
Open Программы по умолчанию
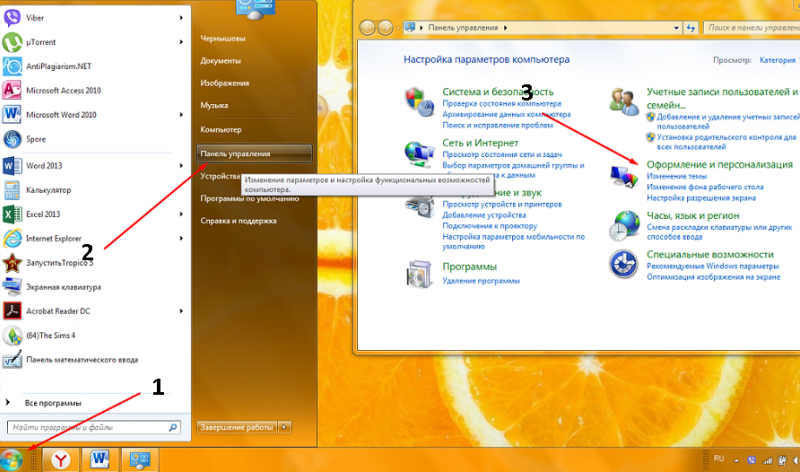[249, 198]
